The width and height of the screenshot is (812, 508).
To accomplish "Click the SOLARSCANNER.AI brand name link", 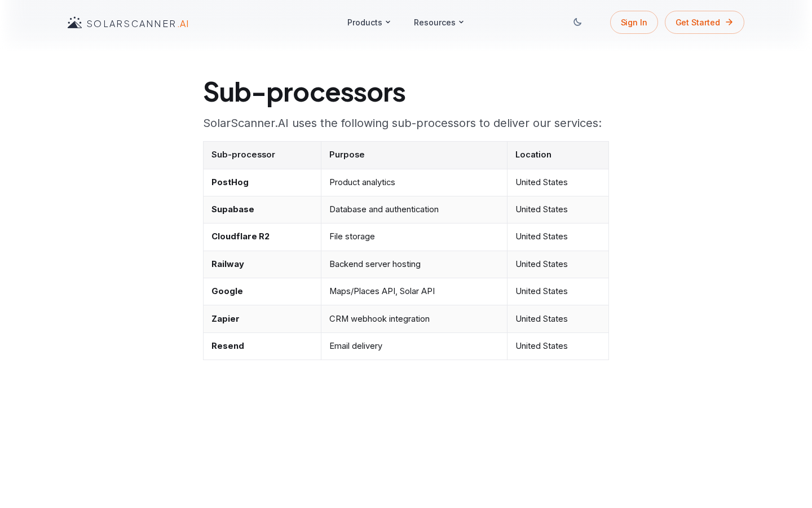I will (x=138, y=24).
